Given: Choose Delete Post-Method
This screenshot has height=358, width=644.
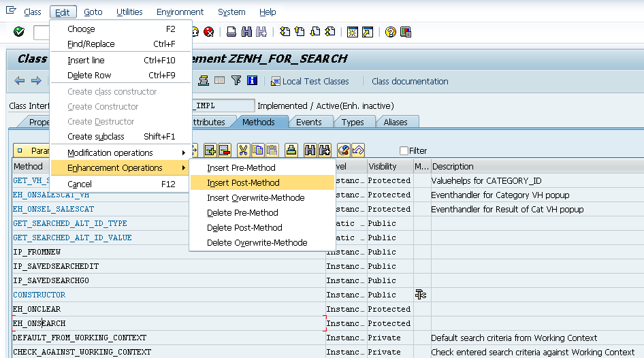Looking at the screenshot, I should (x=263, y=227).
